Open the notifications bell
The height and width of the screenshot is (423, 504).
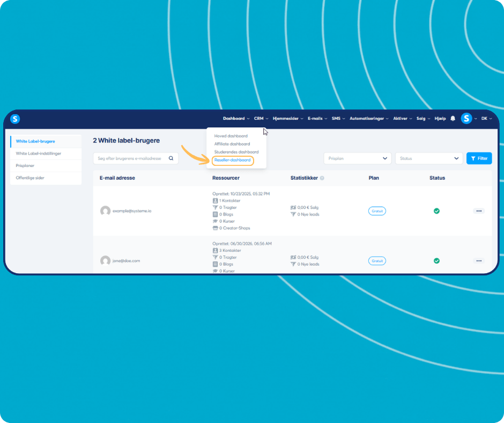[453, 119]
